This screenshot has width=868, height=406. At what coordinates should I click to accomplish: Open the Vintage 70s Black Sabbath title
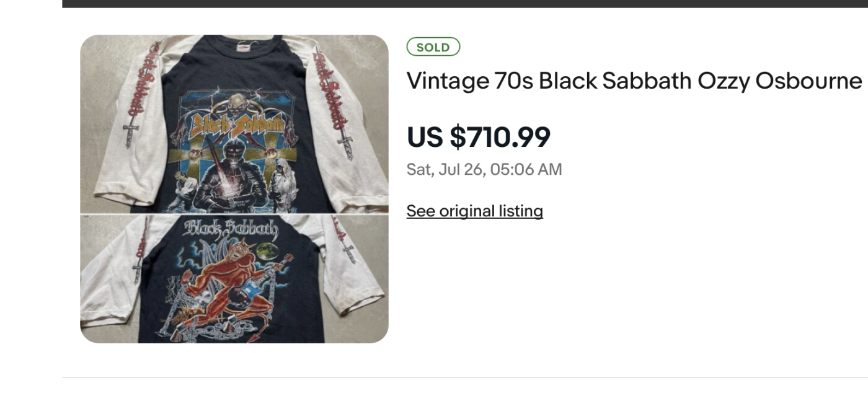click(x=634, y=81)
